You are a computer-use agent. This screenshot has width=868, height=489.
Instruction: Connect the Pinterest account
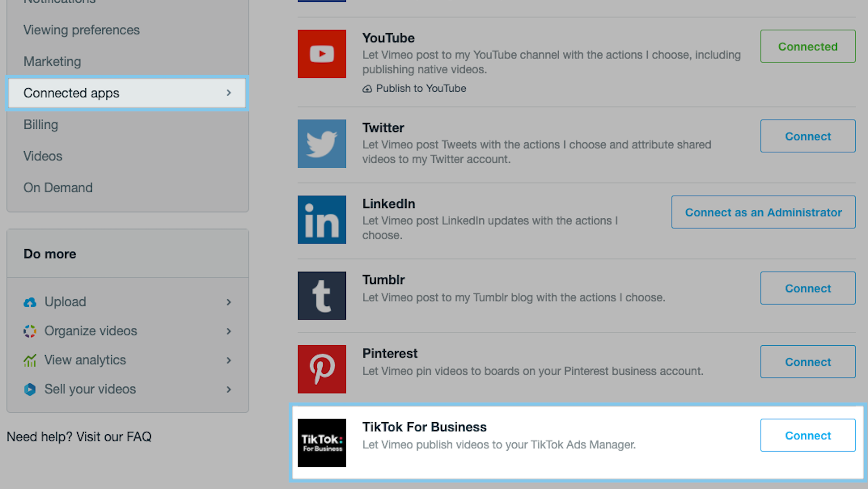(808, 362)
